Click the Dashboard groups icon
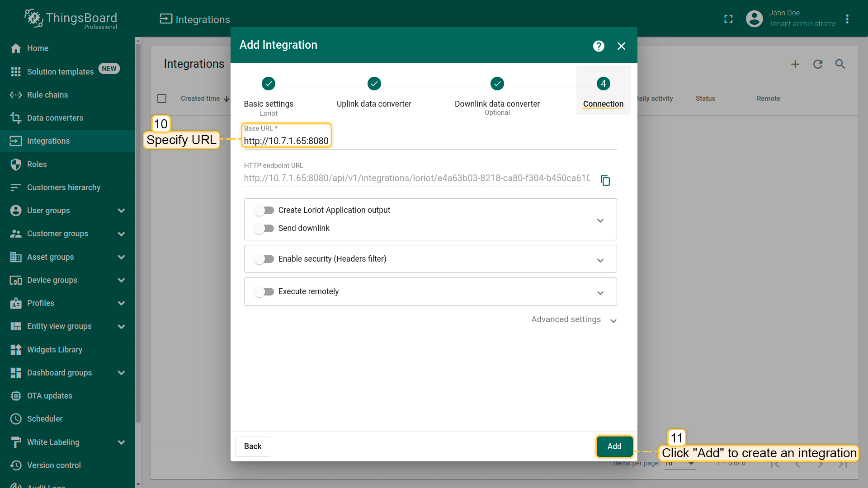Viewport: 868px width, 488px height. [x=16, y=373]
